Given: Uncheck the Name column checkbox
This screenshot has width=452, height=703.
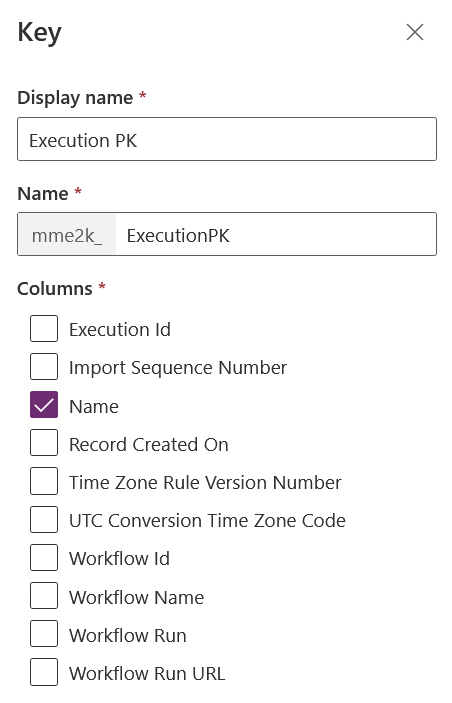Looking at the screenshot, I should click(44, 405).
